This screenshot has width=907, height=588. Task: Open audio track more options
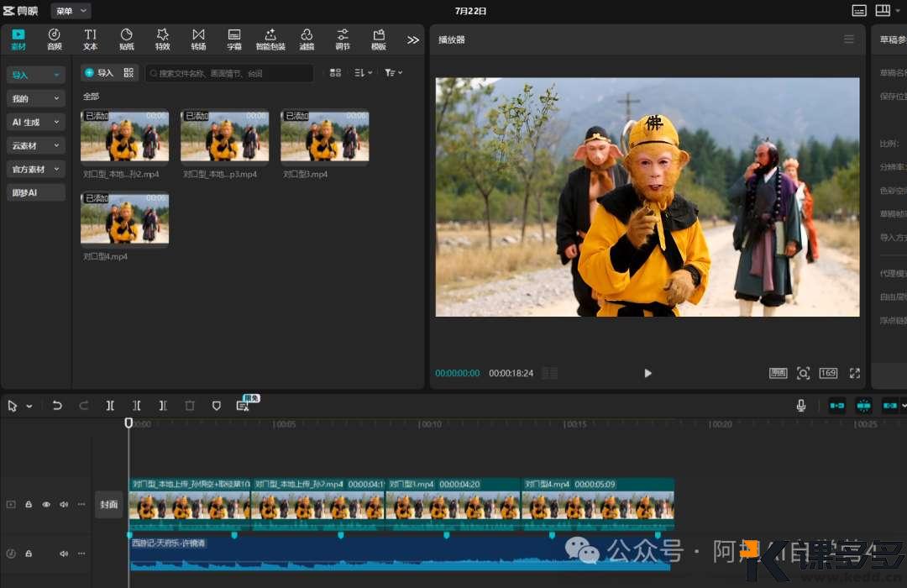(81, 554)
